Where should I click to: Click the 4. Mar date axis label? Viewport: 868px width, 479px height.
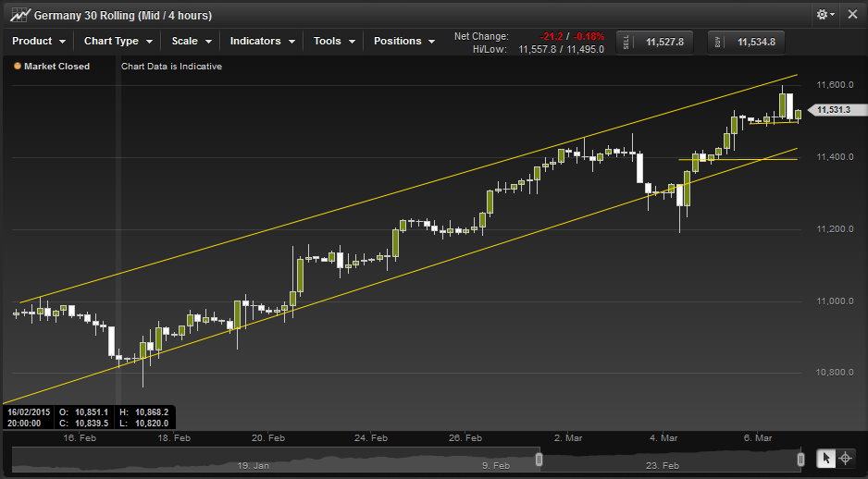[663, 438]
